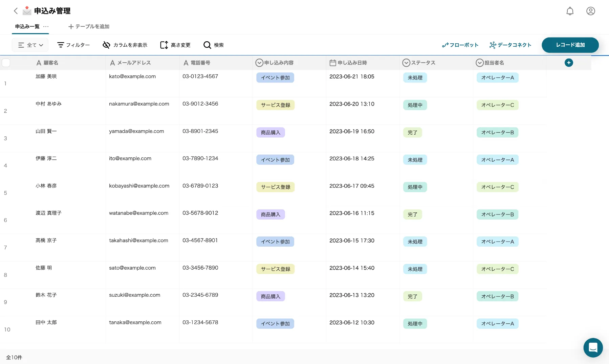Click テーブルを追加 to add a table
This screenshot has height=364, width=609.
point(89,26)
